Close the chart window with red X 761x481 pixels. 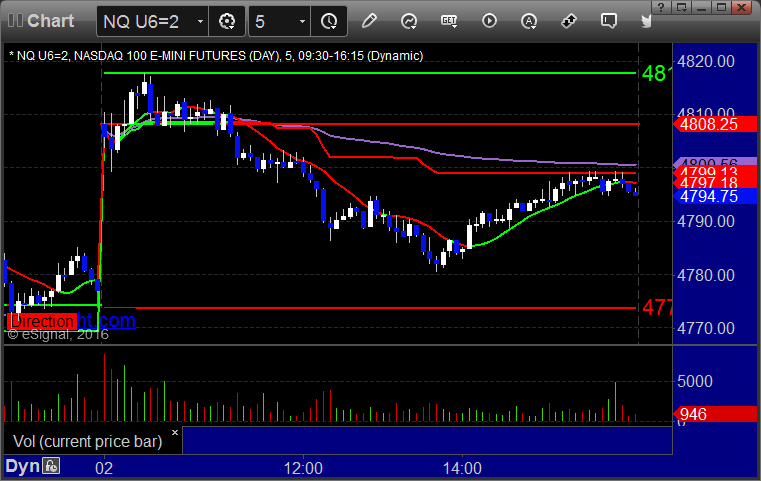pyautogui.click(x=742, y=7)
